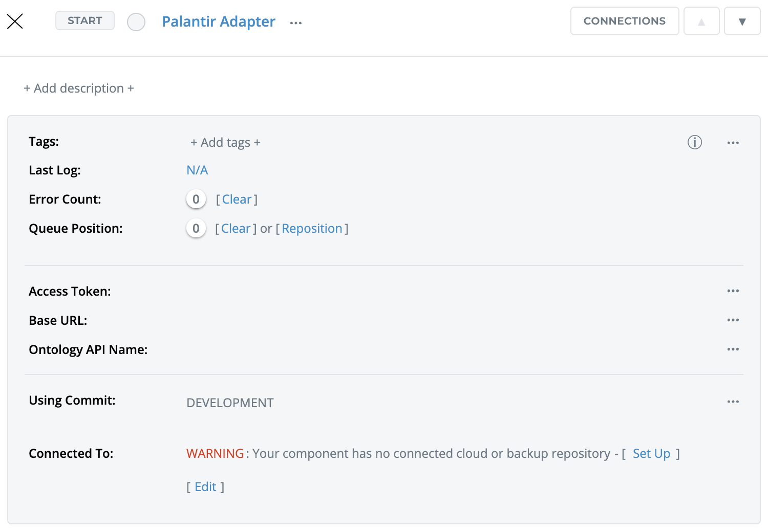Image resolution: width=768 pixels, height=532 pixels.
Task: Open the N/A last log link
Action: pos(197,170)
